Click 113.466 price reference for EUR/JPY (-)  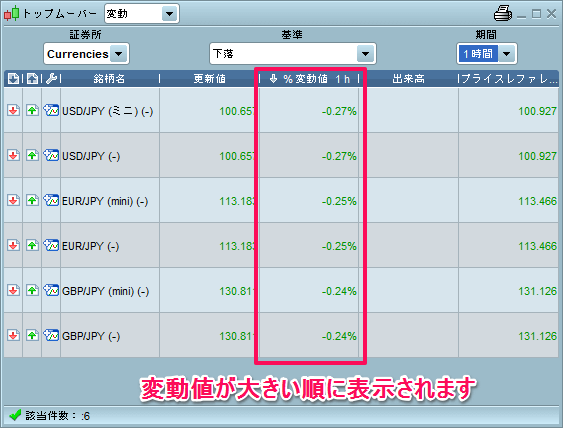click(537, 247)
